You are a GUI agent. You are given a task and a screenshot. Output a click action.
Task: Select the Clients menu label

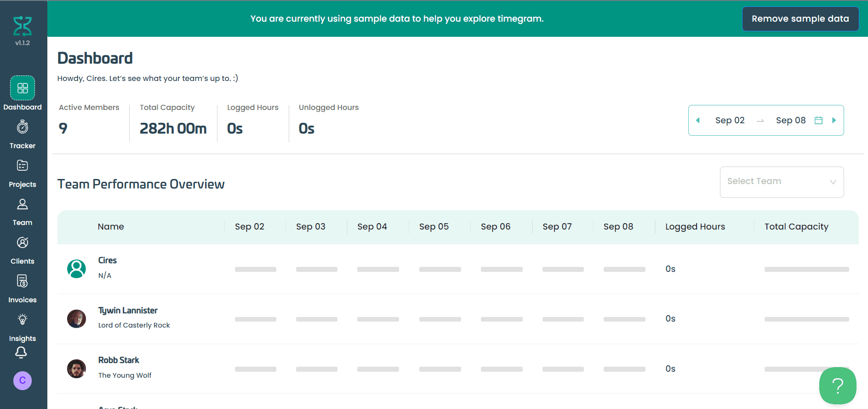point(23,261)
